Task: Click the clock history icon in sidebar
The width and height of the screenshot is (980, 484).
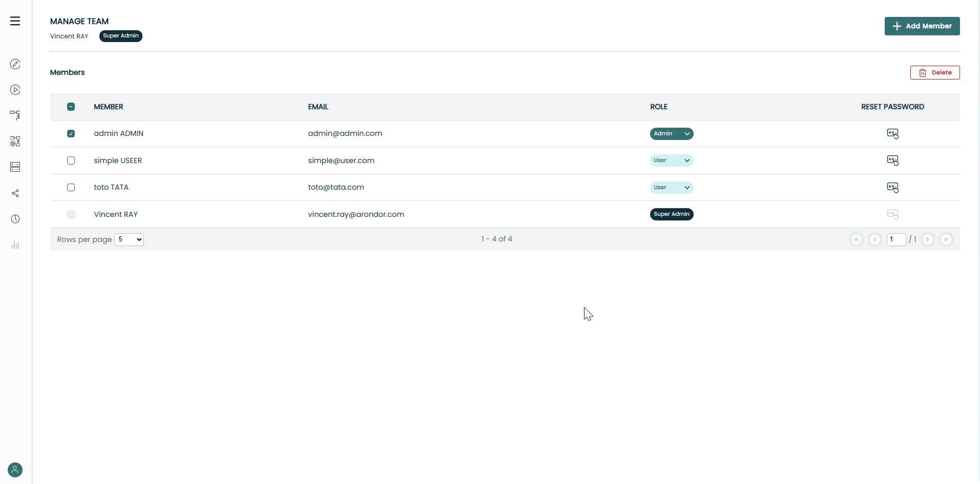Action: (x=15, y=219)
